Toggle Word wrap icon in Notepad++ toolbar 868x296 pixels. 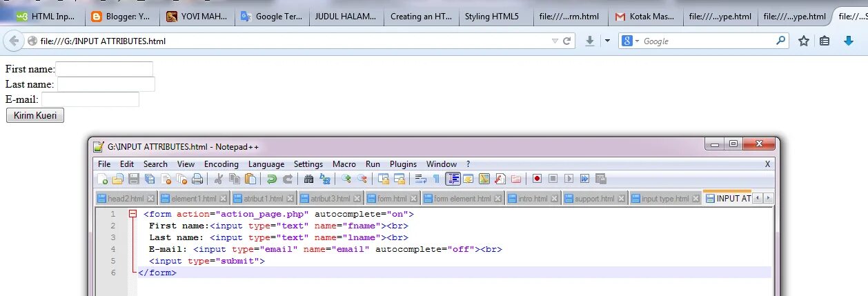(420, 179)
